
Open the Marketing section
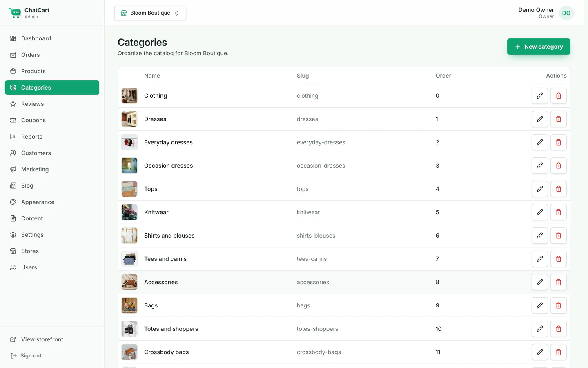click(52, 169)
